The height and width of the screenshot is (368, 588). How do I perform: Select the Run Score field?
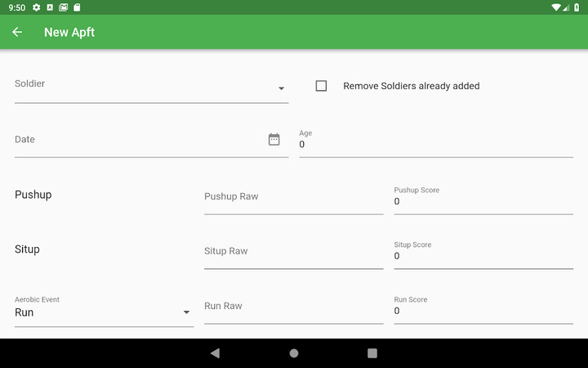point(483,310)
